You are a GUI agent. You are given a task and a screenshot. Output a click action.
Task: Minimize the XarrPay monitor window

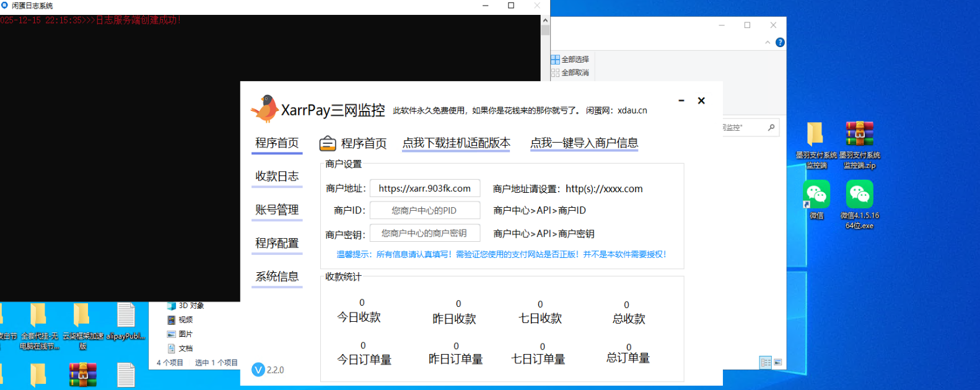[x=681, y=100]
